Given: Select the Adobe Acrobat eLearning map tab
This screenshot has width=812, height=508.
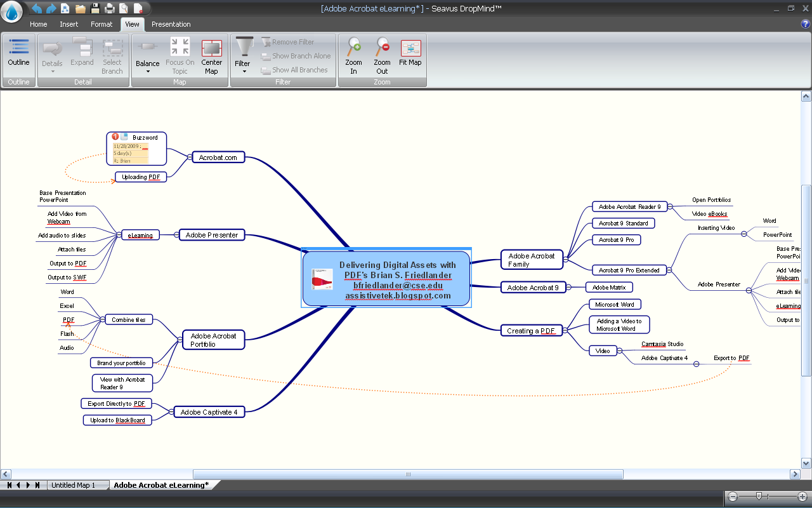Looking at the screenshot, I should (161, 485).
